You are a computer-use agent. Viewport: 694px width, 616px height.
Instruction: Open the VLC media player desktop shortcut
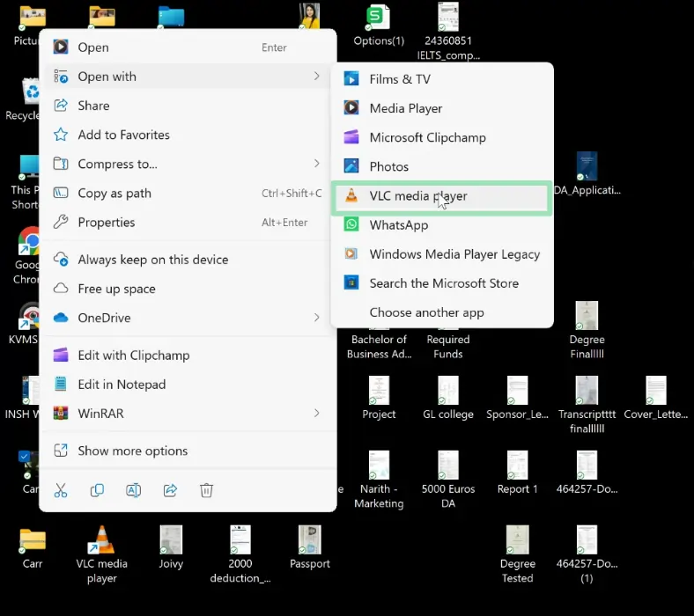coord(102,540)
